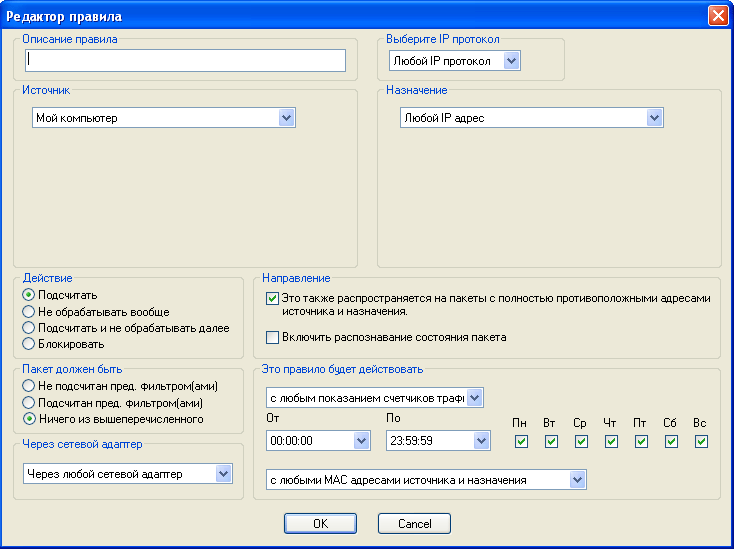
Task: Open the traffic counters condition dropdown
Action: pyautogui.click(x=475, y=398)
